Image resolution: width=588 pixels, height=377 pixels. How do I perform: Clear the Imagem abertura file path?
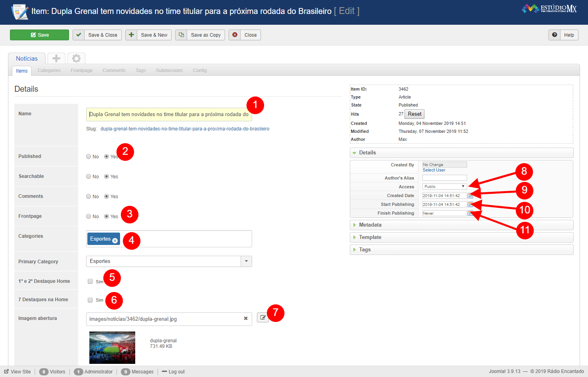coord(246,318)
